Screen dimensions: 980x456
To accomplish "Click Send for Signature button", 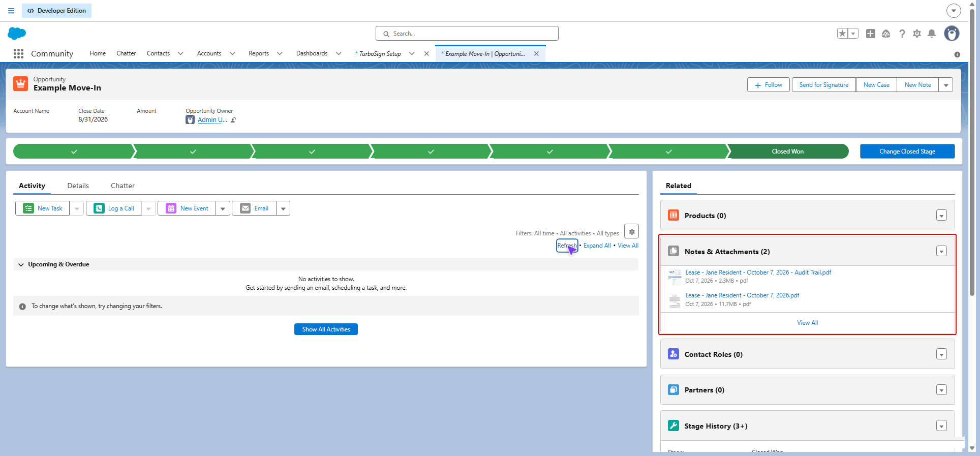I will coord(824,85).
